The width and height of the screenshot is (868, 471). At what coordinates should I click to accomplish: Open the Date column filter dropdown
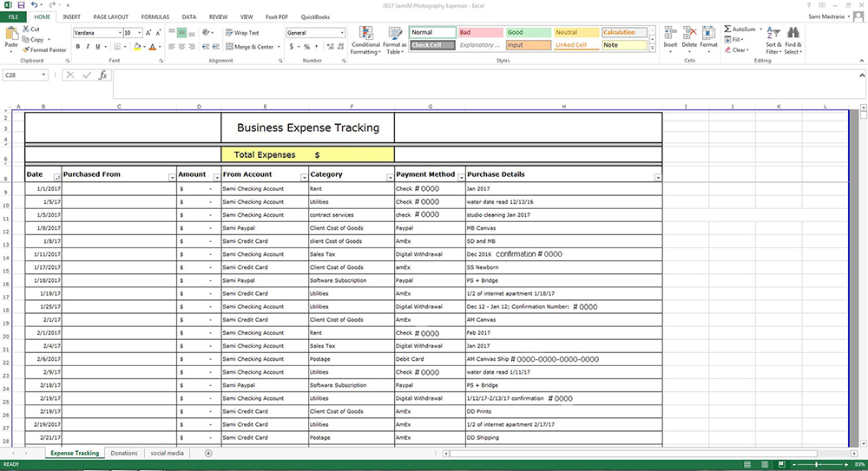(57, 178)
